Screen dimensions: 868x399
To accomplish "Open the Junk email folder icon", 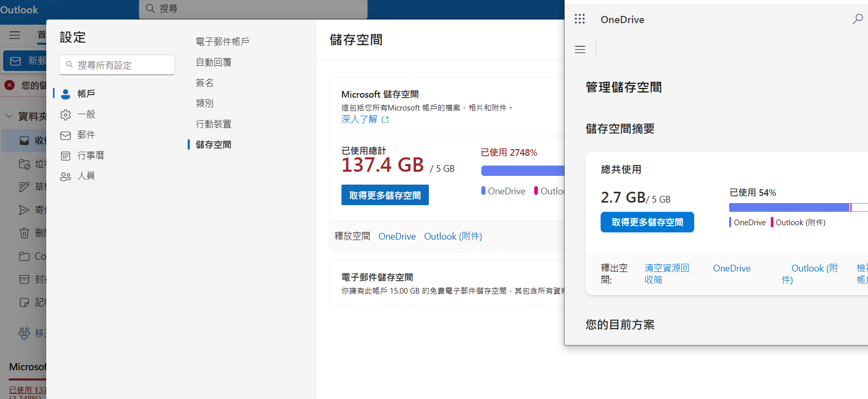I will point(24,164).
